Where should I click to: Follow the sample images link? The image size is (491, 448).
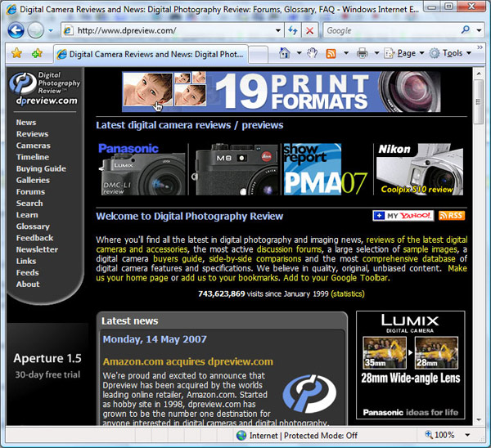tap(430, 249)
